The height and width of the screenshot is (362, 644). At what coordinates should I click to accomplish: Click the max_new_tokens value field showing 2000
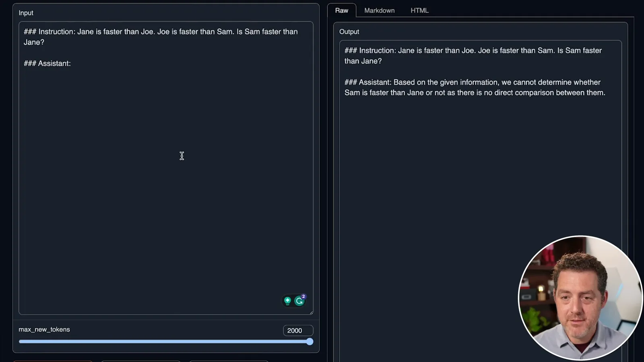(298, 330)
